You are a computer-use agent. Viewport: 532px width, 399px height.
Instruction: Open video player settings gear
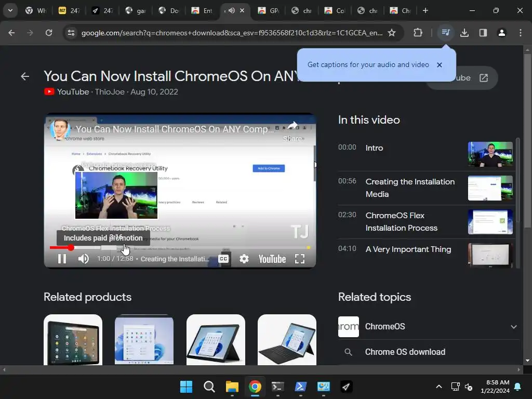(x=244, y=259)
